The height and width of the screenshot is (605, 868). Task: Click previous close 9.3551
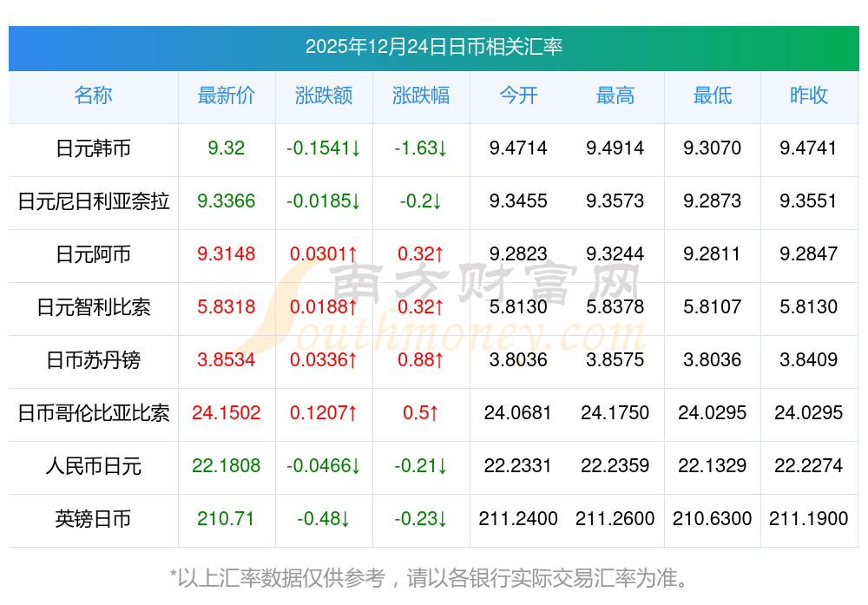808,201
